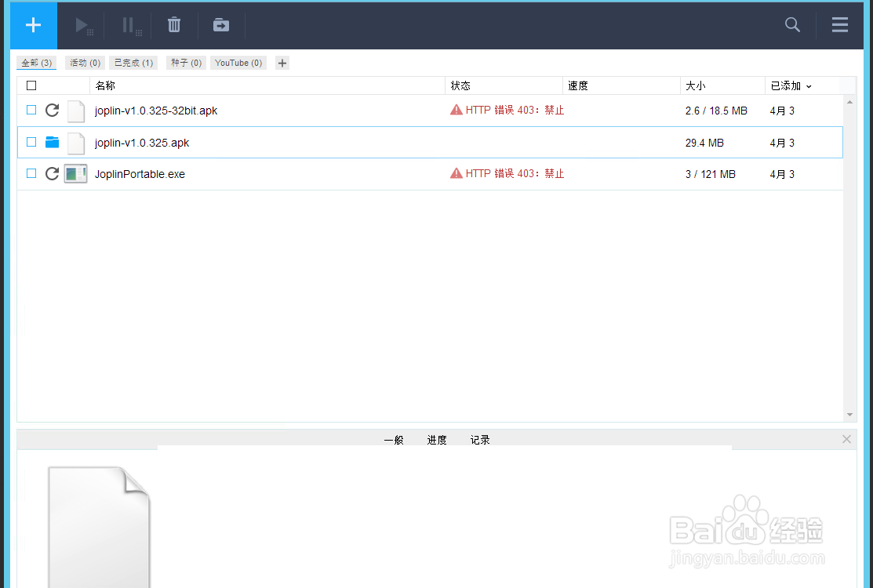The height and width of the screenshot is (588, 873).
Task: Click warning icon on JoplinPortable.exe row
Action: [456, 173]
